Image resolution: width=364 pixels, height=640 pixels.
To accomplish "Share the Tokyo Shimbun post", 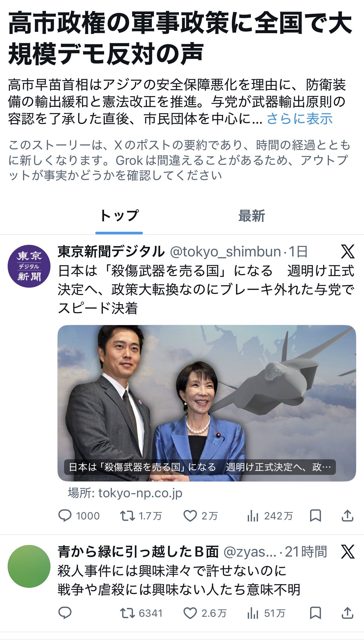I will [x=347, y=515].
